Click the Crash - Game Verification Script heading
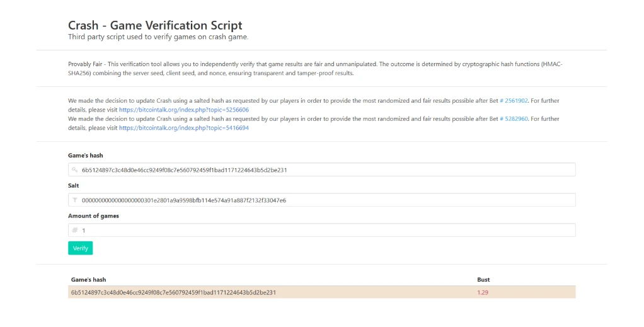Screen dimensions: 644x327 pos(155,25)
